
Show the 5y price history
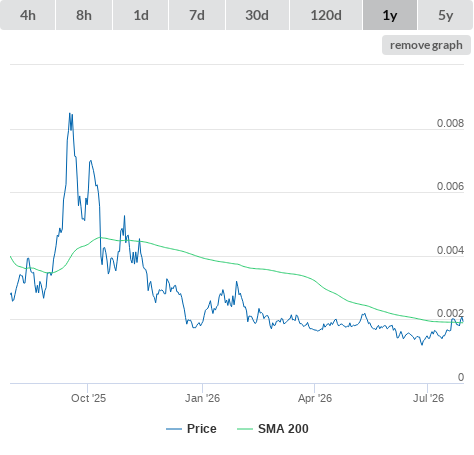446,15
